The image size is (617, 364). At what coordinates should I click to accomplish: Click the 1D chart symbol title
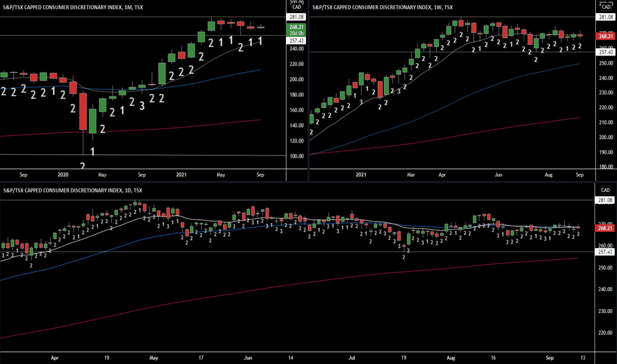point(73,191)
